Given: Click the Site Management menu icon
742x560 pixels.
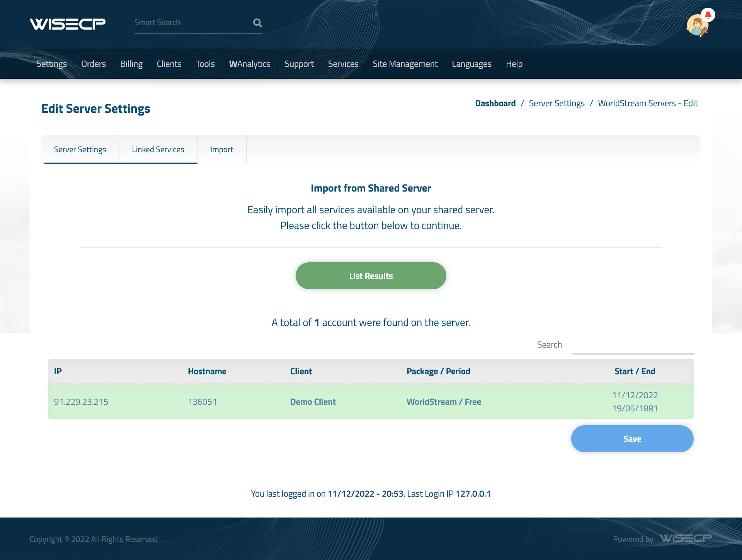Looking at the screenshot, I should click(405, 63).
